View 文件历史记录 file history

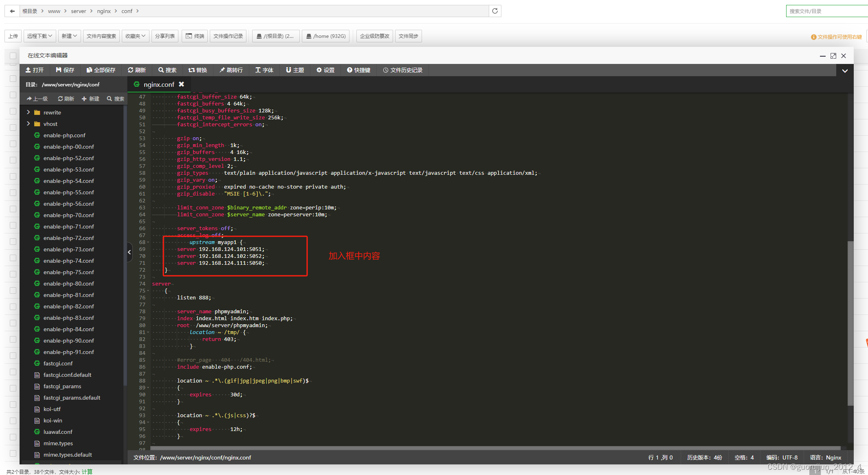pyautogui.click(x=403, y=70)
